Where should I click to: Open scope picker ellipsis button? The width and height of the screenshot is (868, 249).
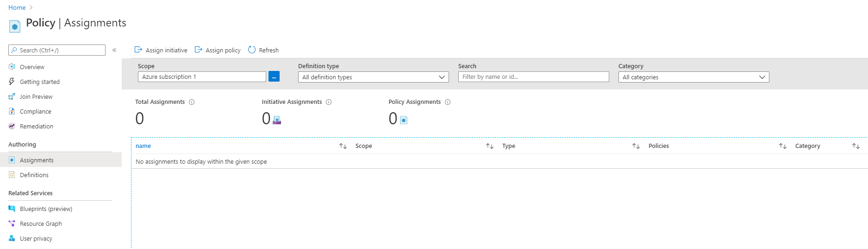(x=274, y=77)
